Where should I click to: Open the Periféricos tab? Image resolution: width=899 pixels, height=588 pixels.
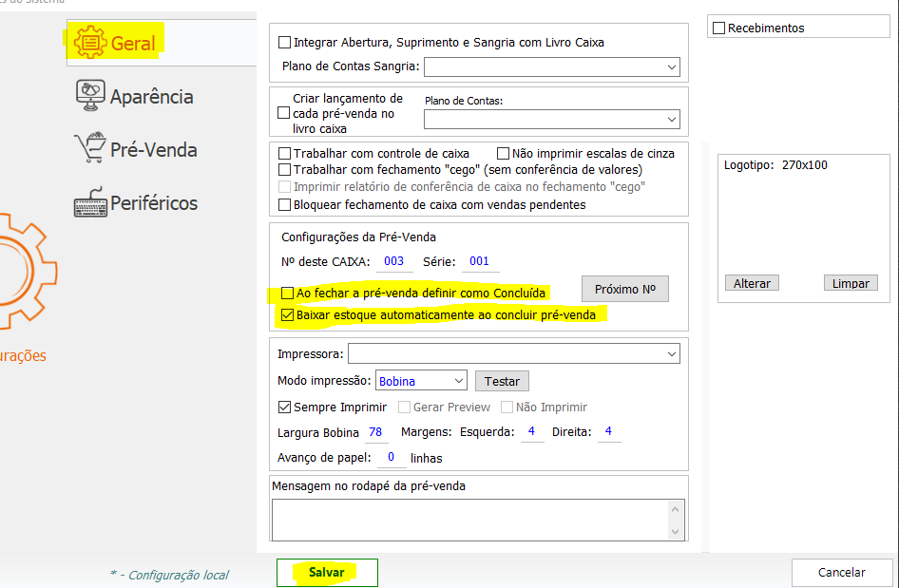[x=153, y=203]
